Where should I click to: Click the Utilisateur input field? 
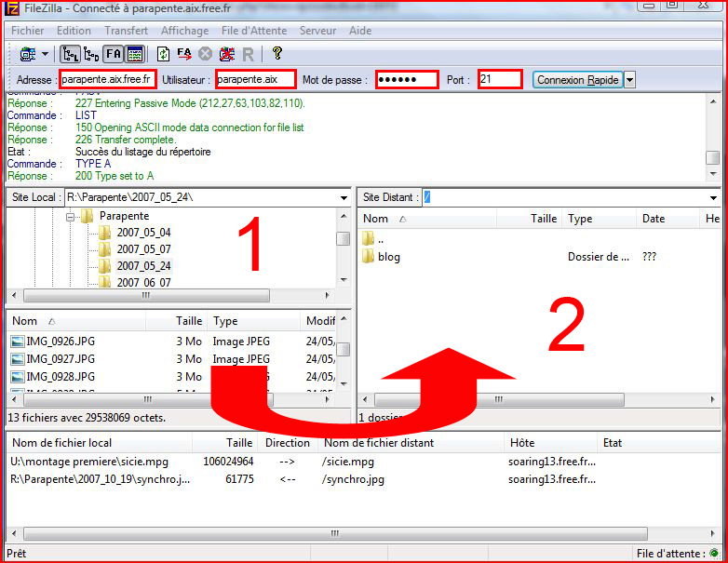pyautogui.click(x=256, y=79)
